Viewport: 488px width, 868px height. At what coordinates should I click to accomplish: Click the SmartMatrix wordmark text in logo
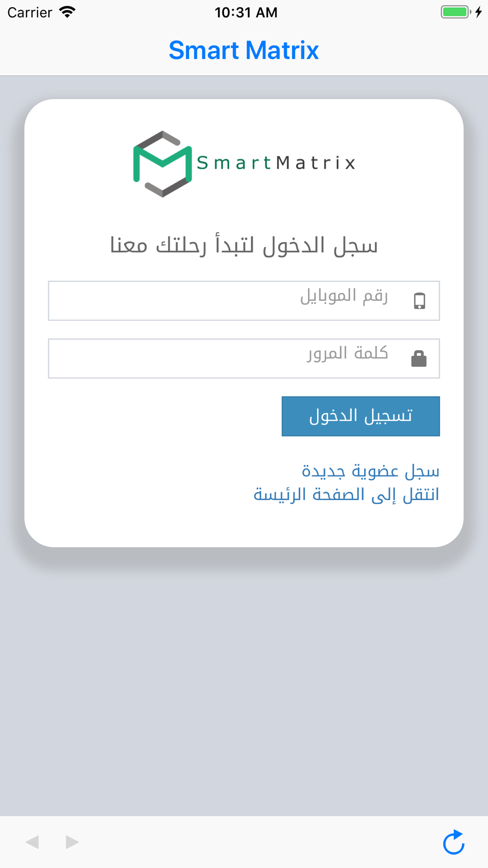(276, 163)
